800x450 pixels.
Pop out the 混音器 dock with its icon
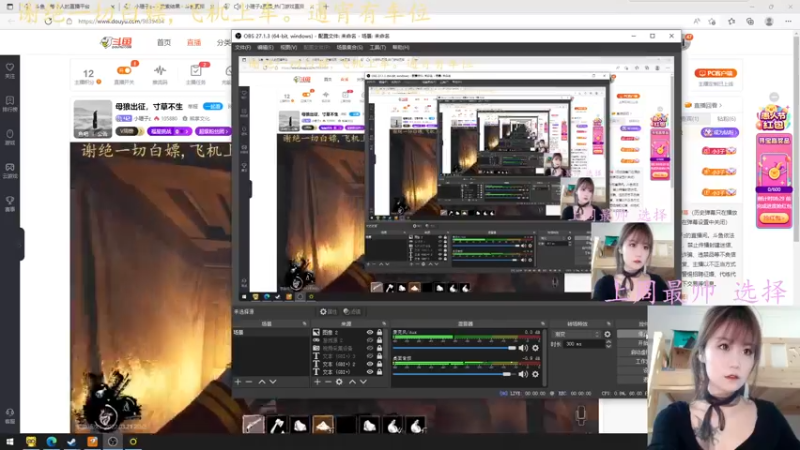click(x=542, y=324)
